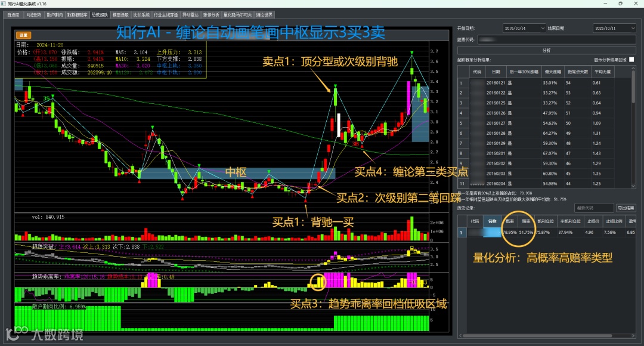
Task: Click the 78.95% probability cell
Action: 510,232
